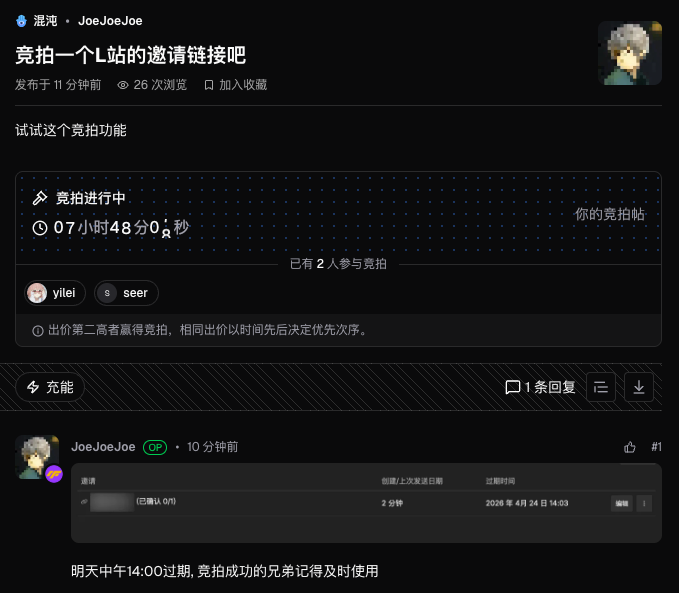Viewport: 679px width, 593px height.
Task: Open bidder seer's profile chip
Action: [126, 293]
